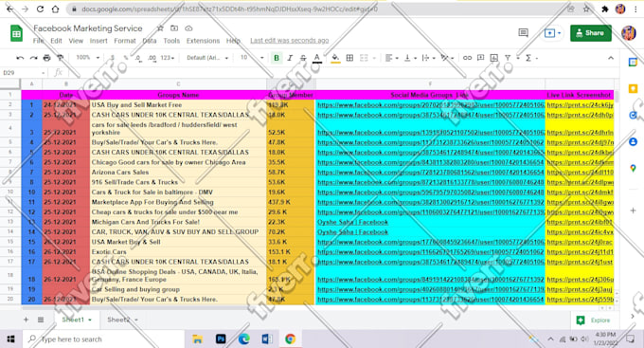
Task: Click the Move to folder icon
Action: click(x=174, y=27)
